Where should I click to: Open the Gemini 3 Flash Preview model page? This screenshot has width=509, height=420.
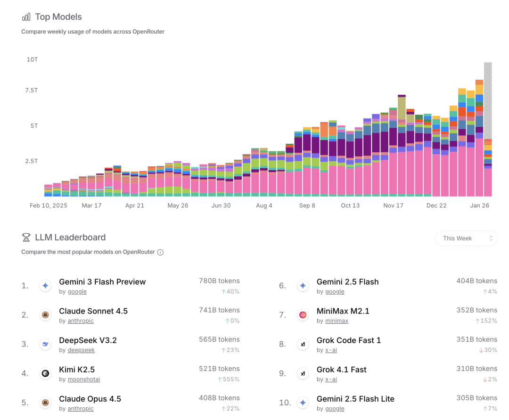point(102,282)
